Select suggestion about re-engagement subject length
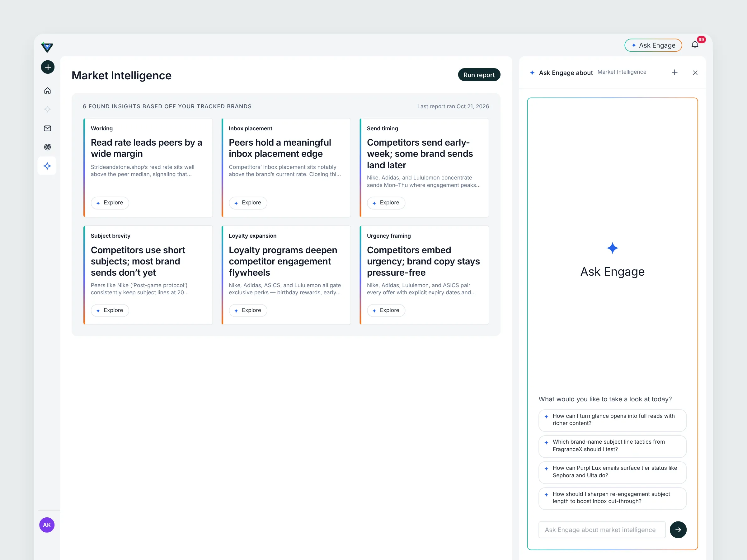Image resolution: width=747 pixels, height=560 pixels. [612, 498]
